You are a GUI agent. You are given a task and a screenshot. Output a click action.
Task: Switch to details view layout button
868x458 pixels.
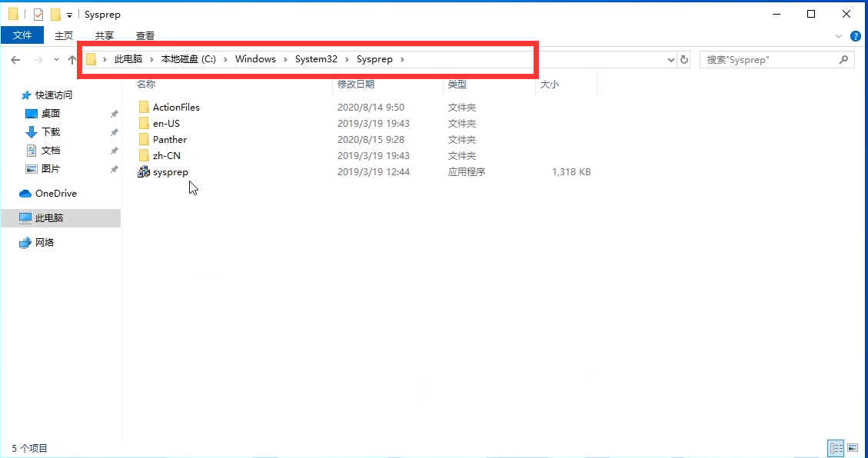(x=836, y=448)
